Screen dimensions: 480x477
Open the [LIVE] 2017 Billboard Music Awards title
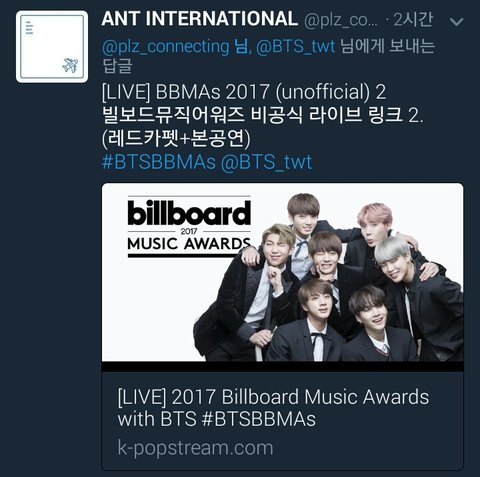pyautogui.click(x=273, y=408)
